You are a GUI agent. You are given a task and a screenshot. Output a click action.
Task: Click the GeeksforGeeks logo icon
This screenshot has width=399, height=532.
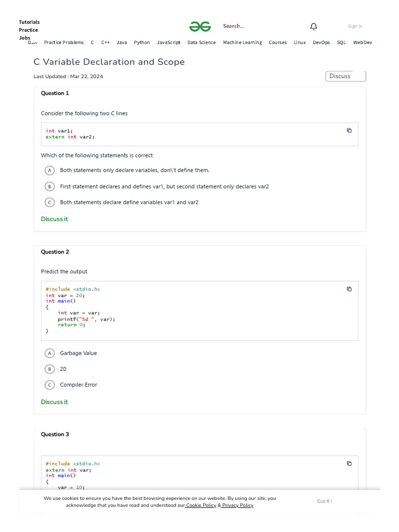pos(200,26)
